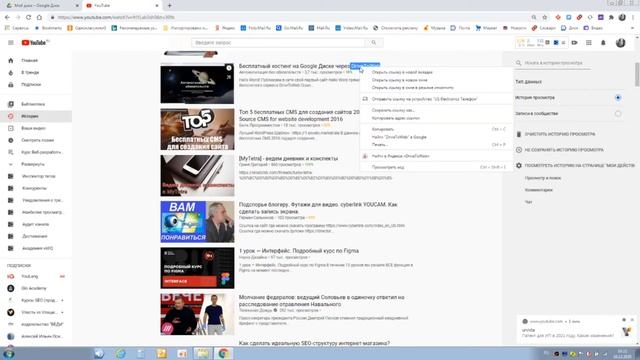Select the Записи в сообществе radio button
640x360 pixels.
click(x=618, y=113)
